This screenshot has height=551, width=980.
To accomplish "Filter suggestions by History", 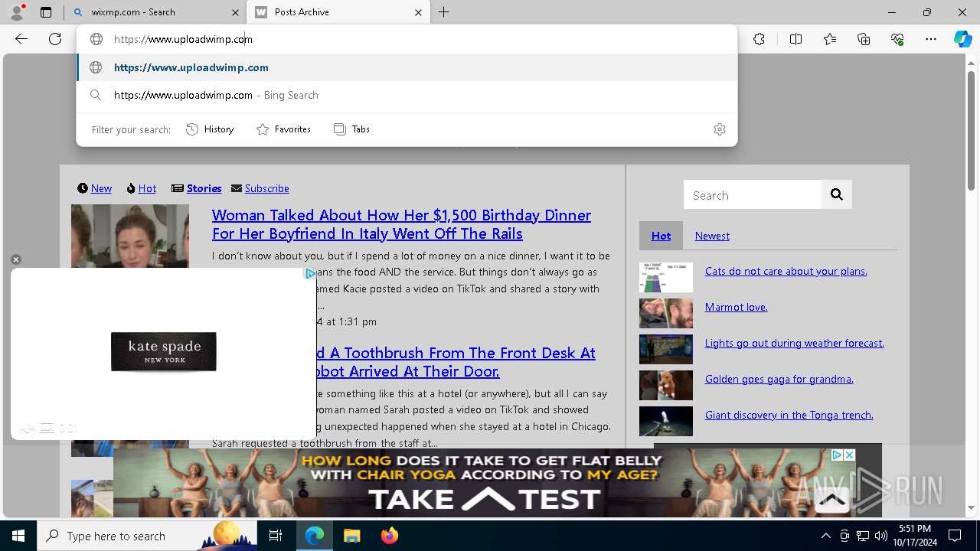I will pyautogui.click(x=210, y=129).
